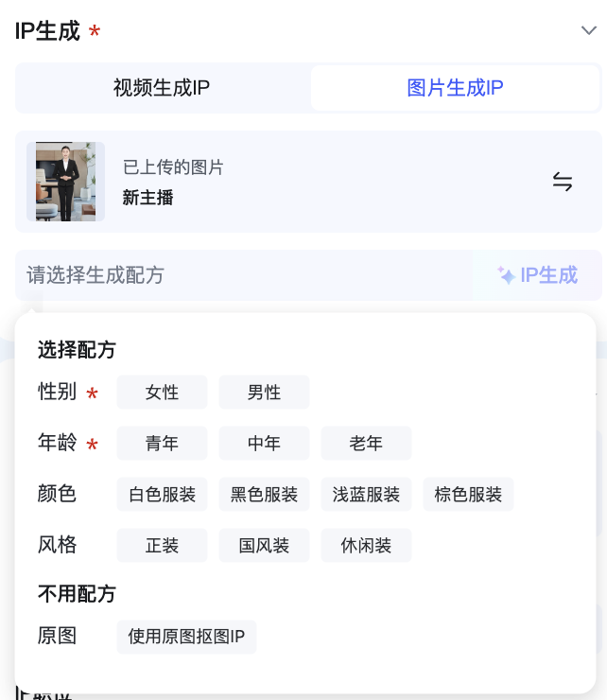This screenshot has height=700, width=607.
Task: Pick 浅蓝服装 clothing color
Action: 366,494
